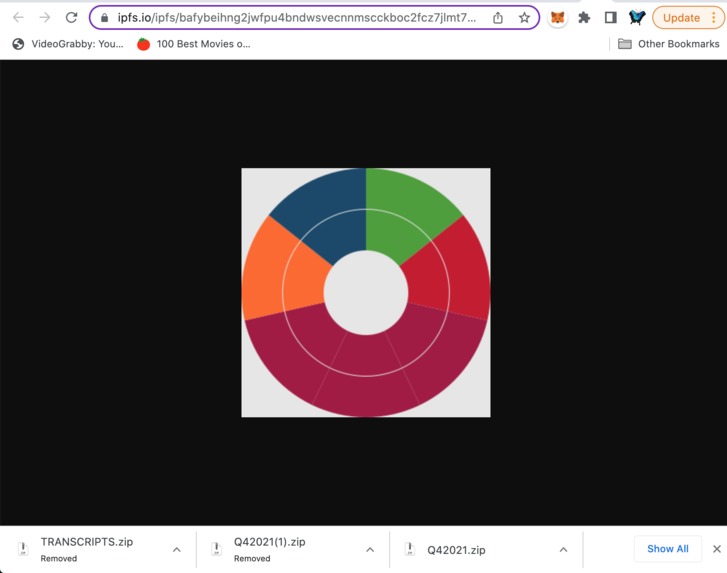Open the 100 Best Movies bookmark

click(194, 44)
